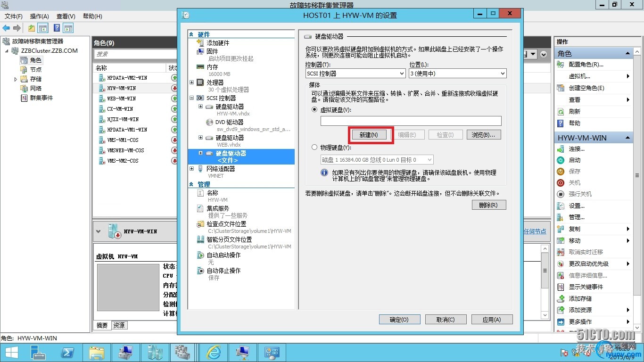Select the DVD 驱动器 item
The height and width of the screenshot is (362, 644).
(x=229, y=122)
